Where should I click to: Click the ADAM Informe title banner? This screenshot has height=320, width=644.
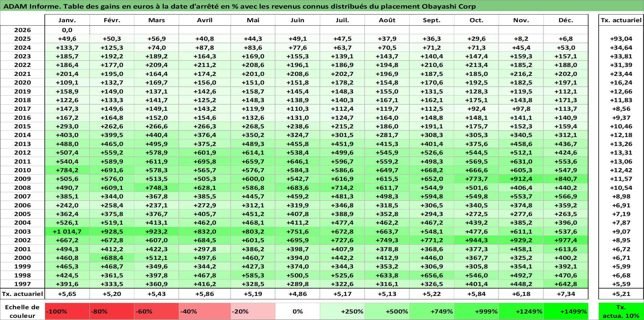tap(322, 6)
